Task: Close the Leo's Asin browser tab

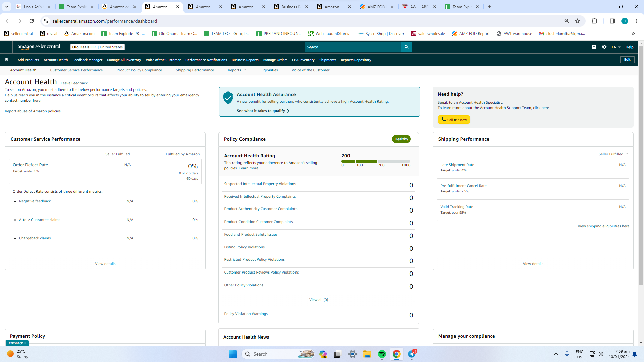Action: pos(49,7)
